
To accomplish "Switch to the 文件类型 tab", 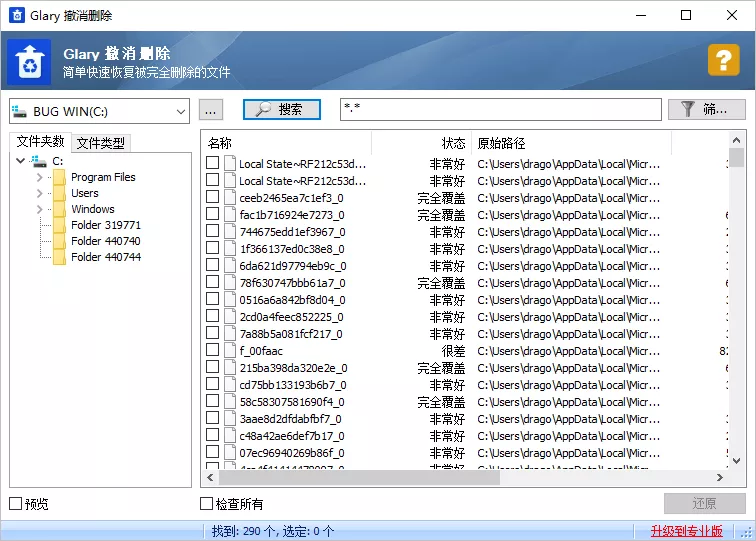I will (x=101, y=143).
